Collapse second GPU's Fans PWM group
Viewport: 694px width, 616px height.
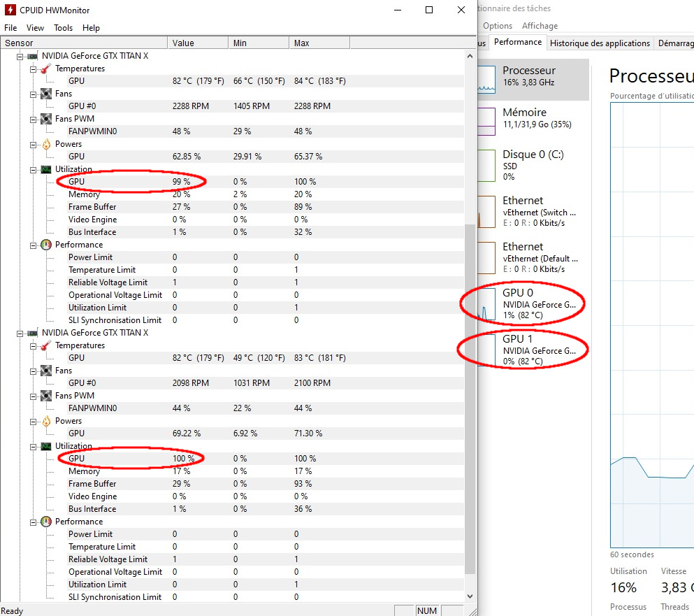(33, 396)
